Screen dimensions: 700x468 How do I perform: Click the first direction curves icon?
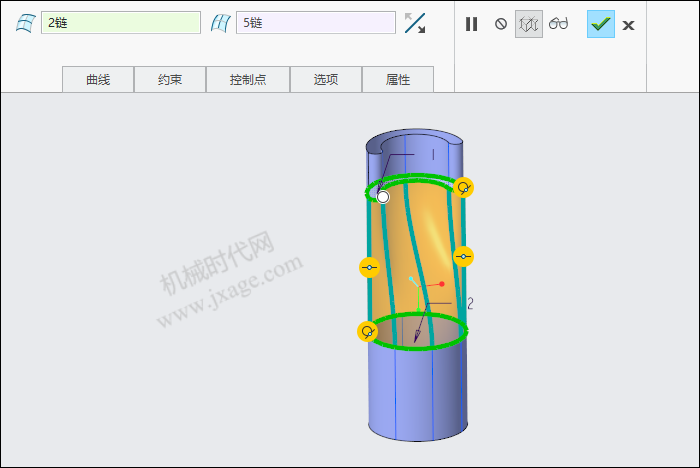(25, 23)
